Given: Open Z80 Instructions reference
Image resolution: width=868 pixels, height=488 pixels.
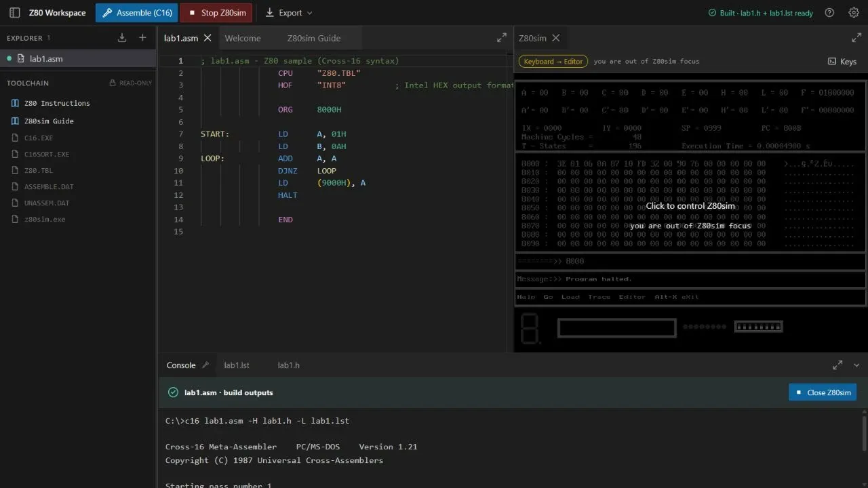Looking at the screenshot, I should pos(57,103).
